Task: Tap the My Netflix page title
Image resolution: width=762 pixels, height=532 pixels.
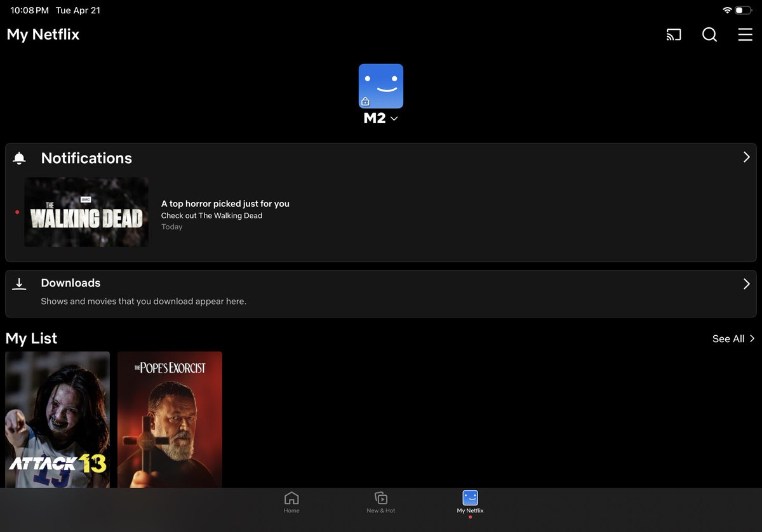Action: pos(43,35)
